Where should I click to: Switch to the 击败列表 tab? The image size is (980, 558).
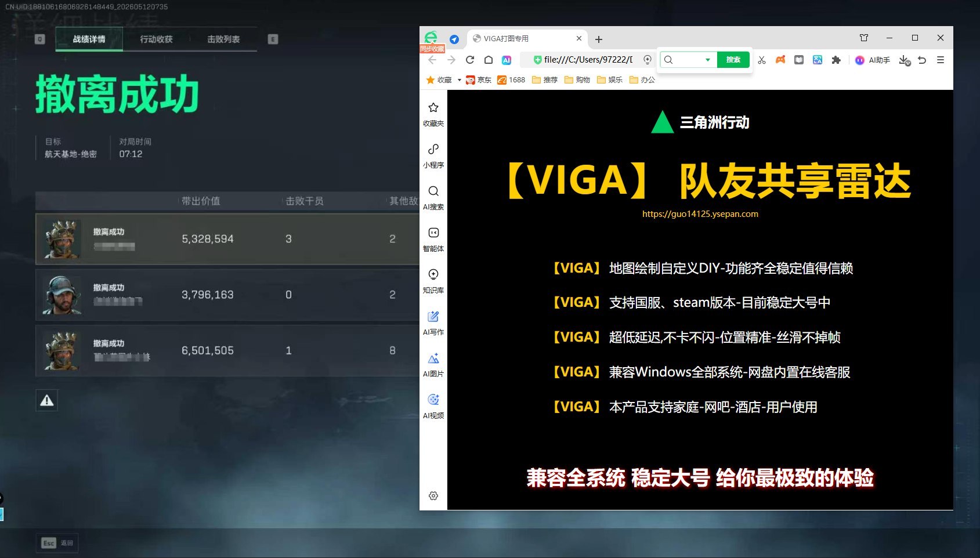pos(223,39)
